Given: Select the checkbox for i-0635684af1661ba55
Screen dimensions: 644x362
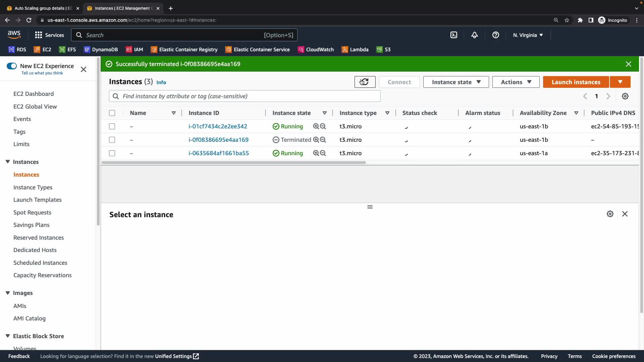Looking at the screenshot, I should click(x=112, y=153).
